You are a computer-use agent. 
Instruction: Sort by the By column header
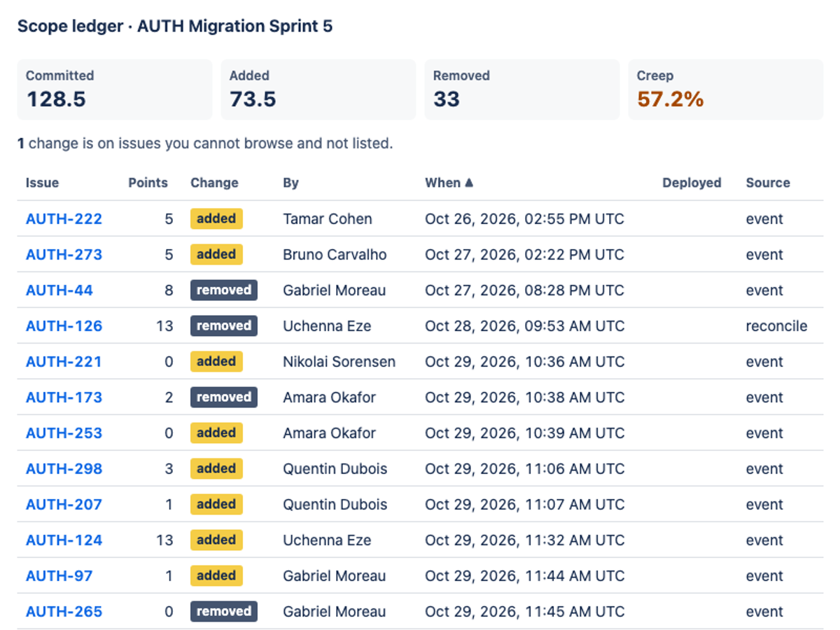(290, 183)
